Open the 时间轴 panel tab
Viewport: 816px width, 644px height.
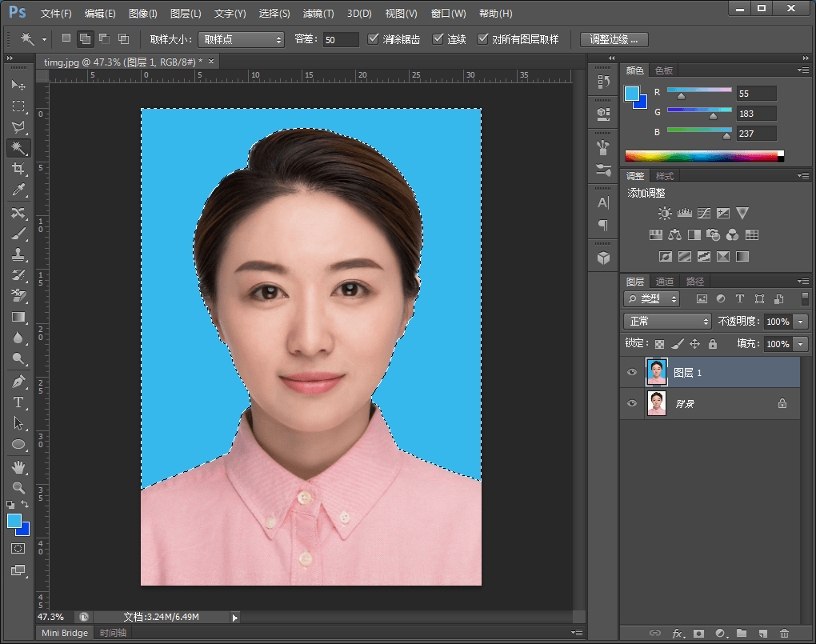(x=113, y=633)
